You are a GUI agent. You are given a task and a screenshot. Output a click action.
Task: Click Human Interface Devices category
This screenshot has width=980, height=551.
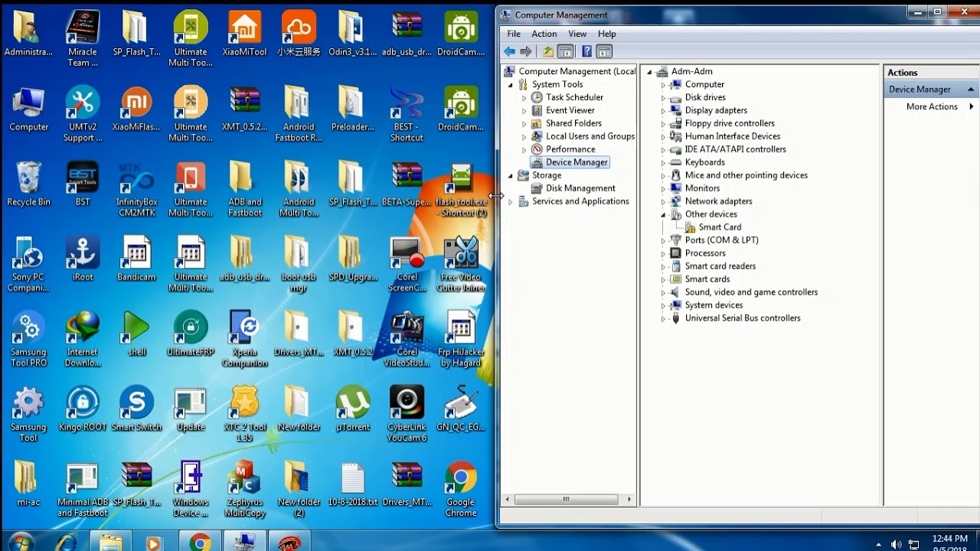[x=732, y=136]
